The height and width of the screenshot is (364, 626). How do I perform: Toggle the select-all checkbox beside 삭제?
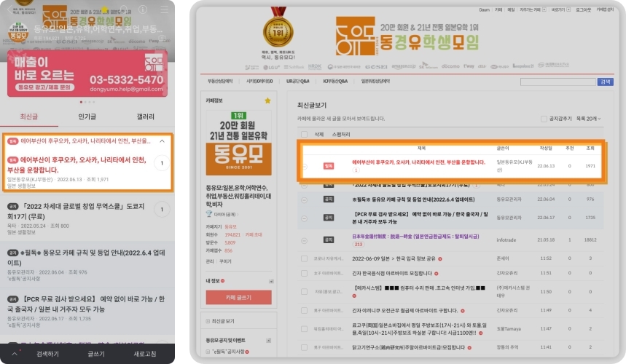coord(304,135)
